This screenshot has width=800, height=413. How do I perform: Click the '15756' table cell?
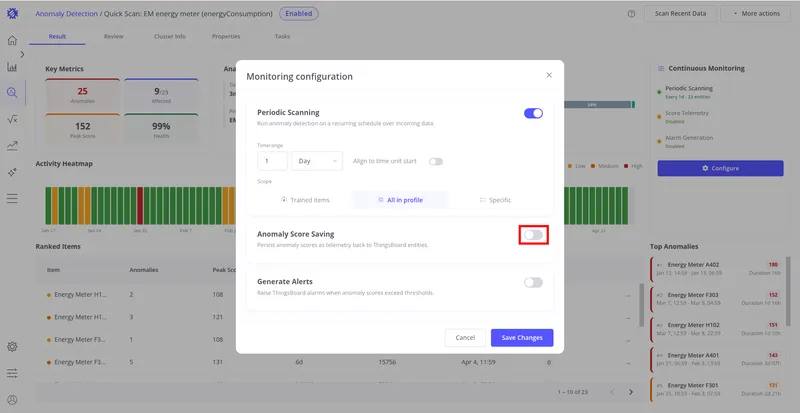pyautogui.click(x=387, y=362)
